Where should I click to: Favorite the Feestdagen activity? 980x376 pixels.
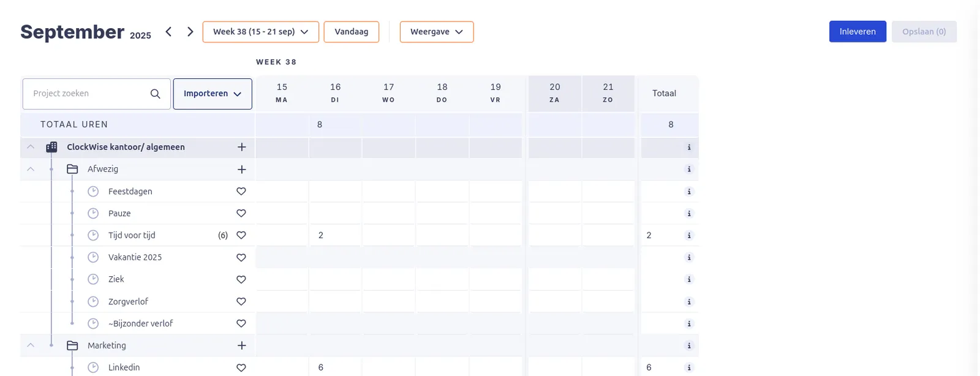[x=241, y=191]
